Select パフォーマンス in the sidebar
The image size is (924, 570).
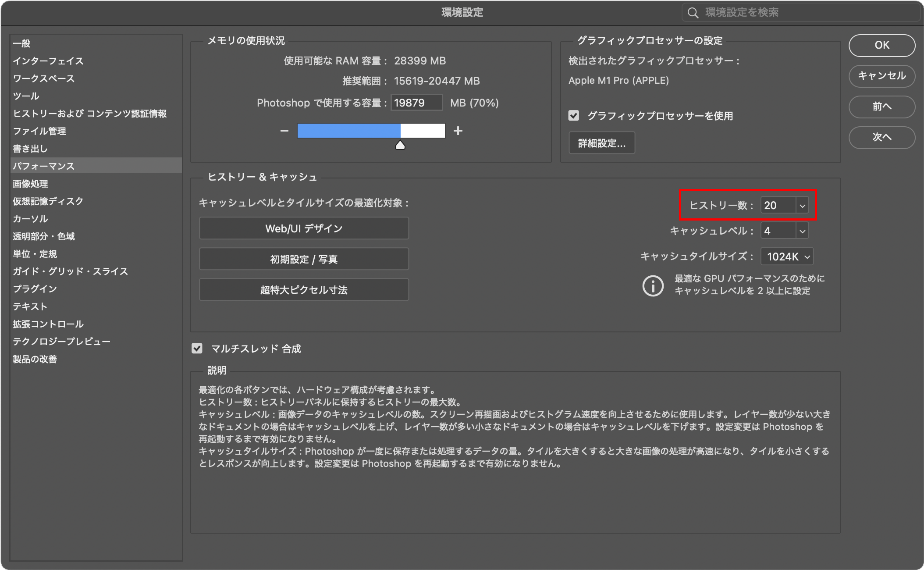coord(96,166)
